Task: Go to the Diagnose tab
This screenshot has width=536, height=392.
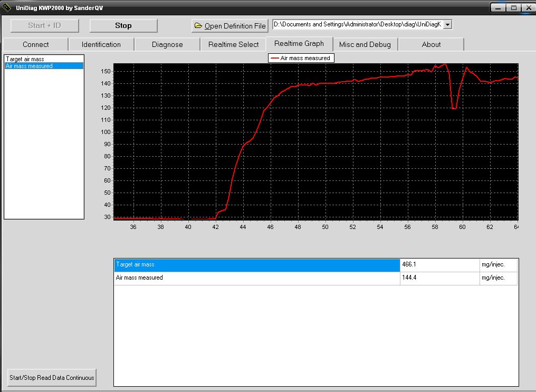Action: (x=167, y=45)
